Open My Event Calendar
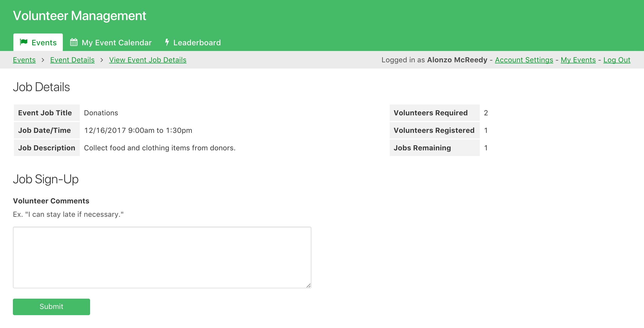This screenshot has height=328, width=644. click(x=116, y=42)
